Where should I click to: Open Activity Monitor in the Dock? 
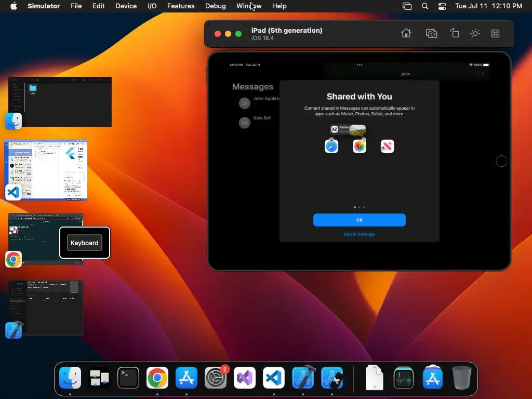click(x=403, y=378)
